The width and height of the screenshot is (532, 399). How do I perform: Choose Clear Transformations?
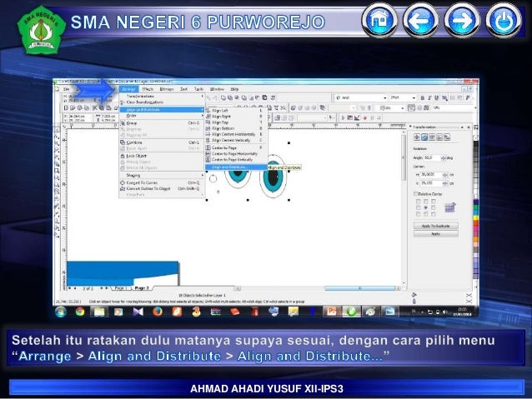coord(162,102)
